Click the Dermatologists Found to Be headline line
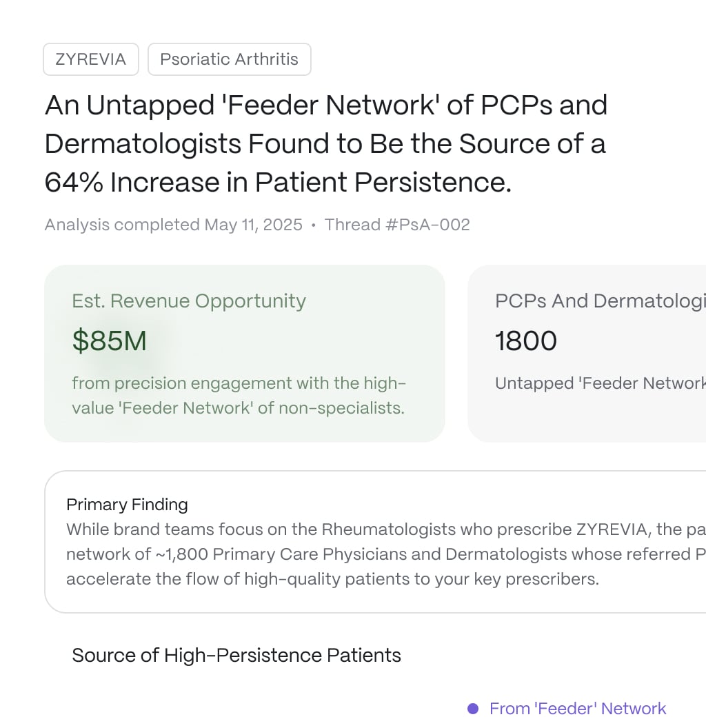The height and width of the screenshot is (728, 706). tap(325, 143)
